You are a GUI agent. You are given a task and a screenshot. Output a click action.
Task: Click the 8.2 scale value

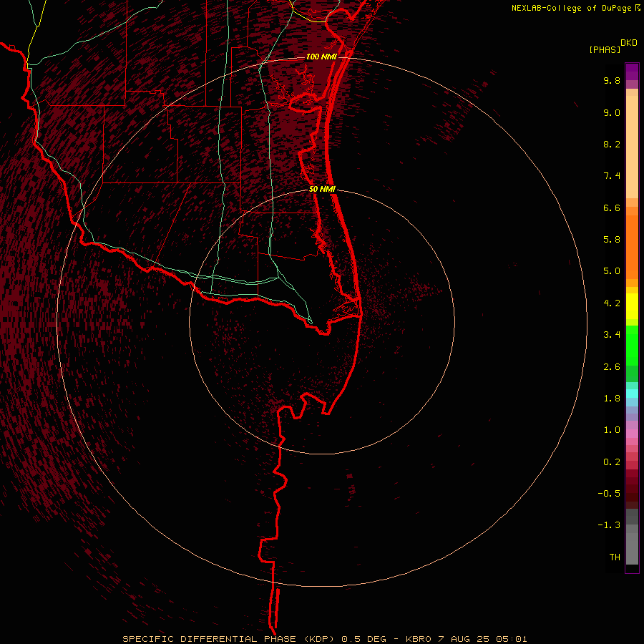click(612, 144)
